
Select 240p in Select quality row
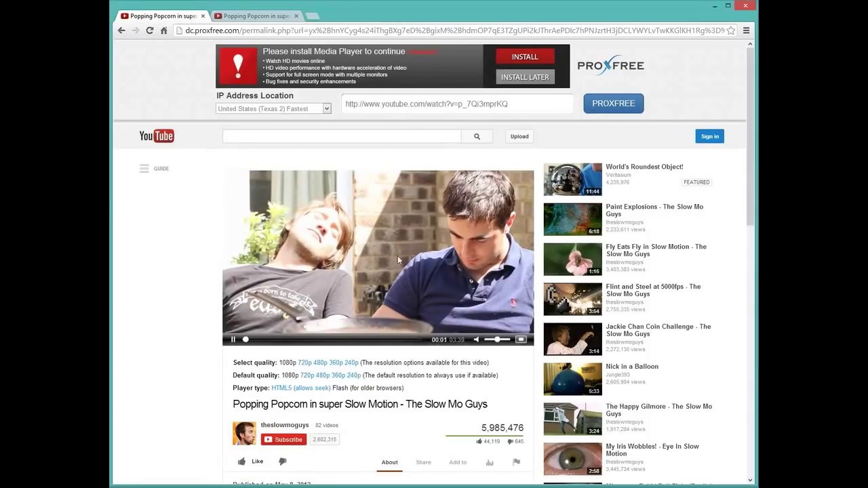coord(351,363)
